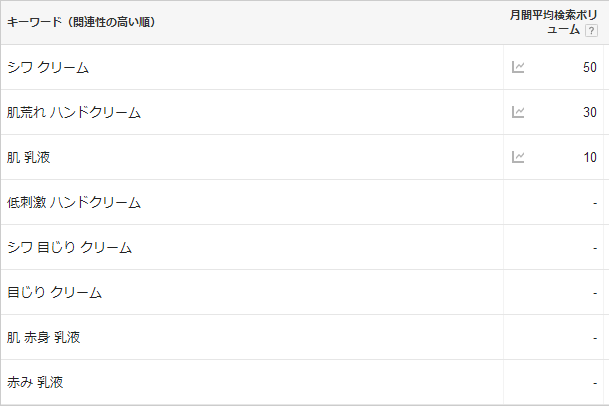This screenshot has width=609, height=406.
Task: Click search volume 10 value
Action: (589, 157)
